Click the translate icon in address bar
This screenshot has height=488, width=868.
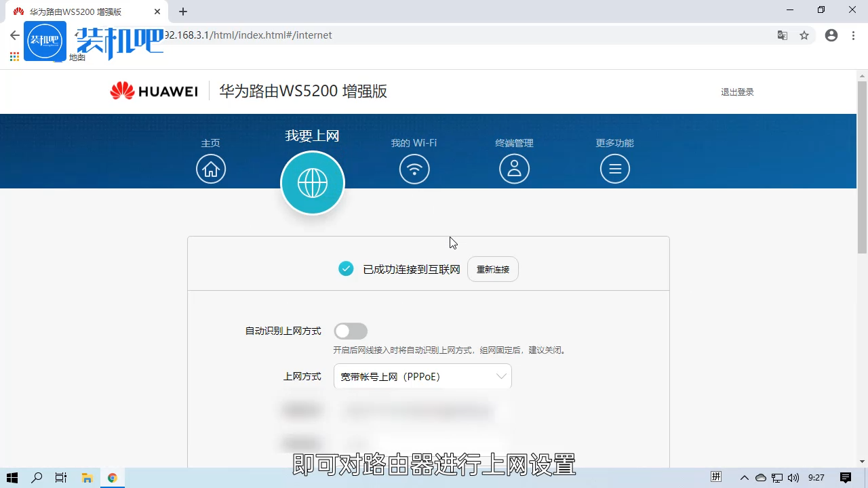coord(782,35)
